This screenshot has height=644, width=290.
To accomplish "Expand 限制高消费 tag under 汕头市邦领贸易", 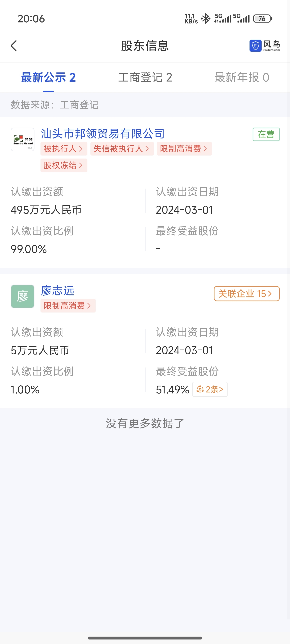I will point(184,149).
